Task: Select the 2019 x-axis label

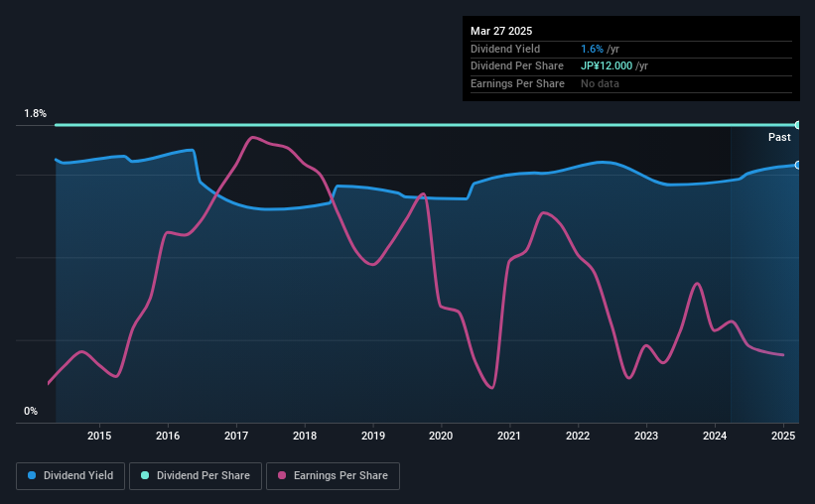Action: tap(373, 436)
